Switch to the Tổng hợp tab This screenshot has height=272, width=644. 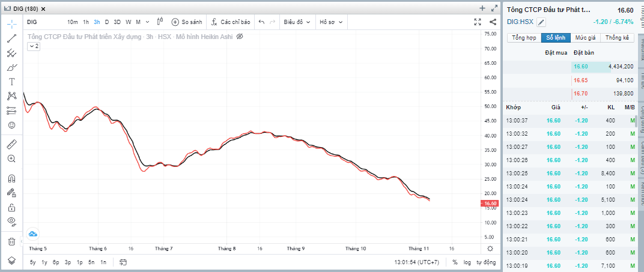[x=524, y=38]
